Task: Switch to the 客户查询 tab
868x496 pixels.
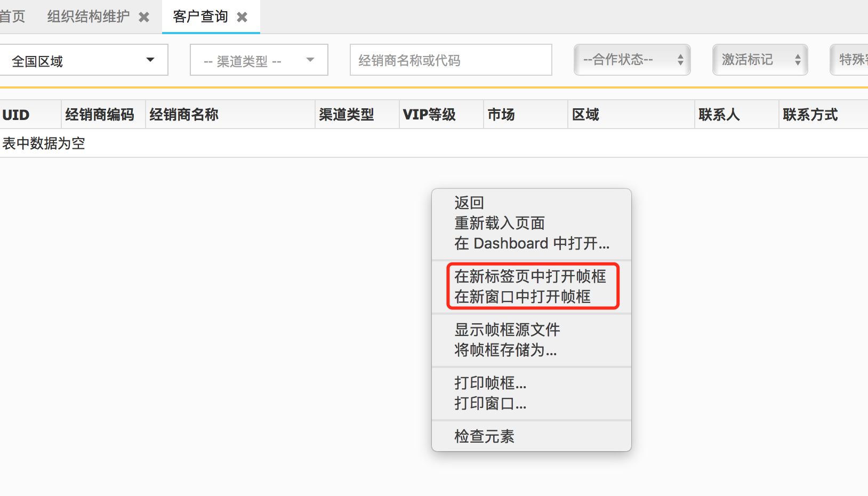Action: click(200, 17)
